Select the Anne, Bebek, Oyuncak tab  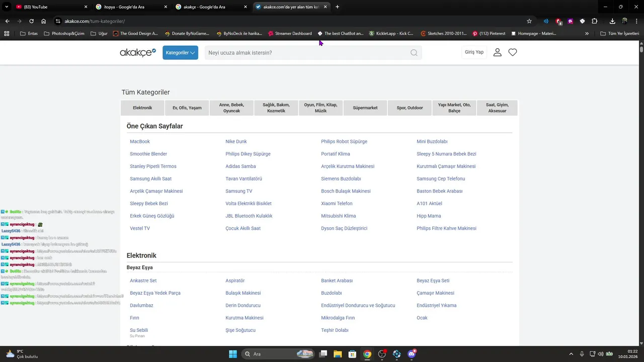tap(231, 108)
